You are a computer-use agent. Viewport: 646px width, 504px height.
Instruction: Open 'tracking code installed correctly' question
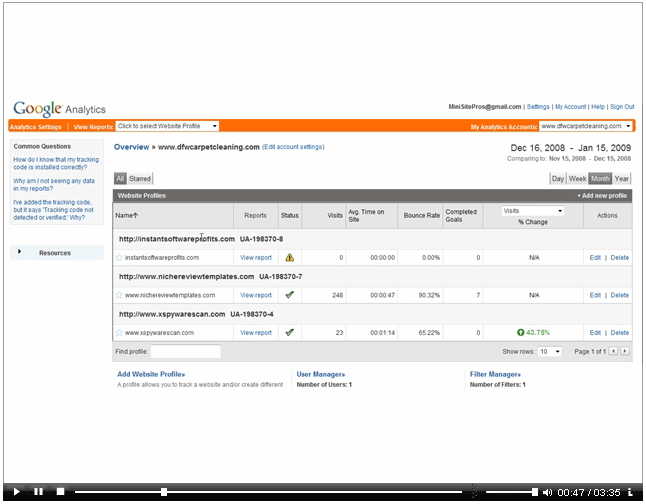56,163
